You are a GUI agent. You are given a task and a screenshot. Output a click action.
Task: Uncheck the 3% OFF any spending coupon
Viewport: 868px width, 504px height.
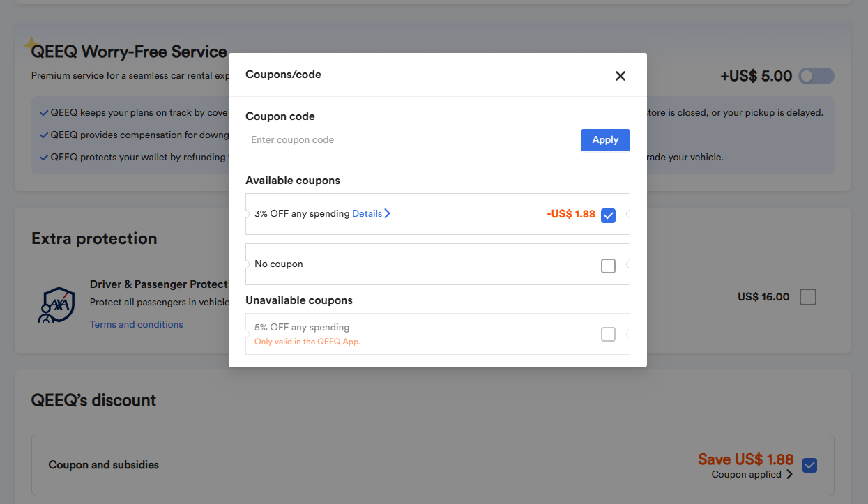click(608, 215)
